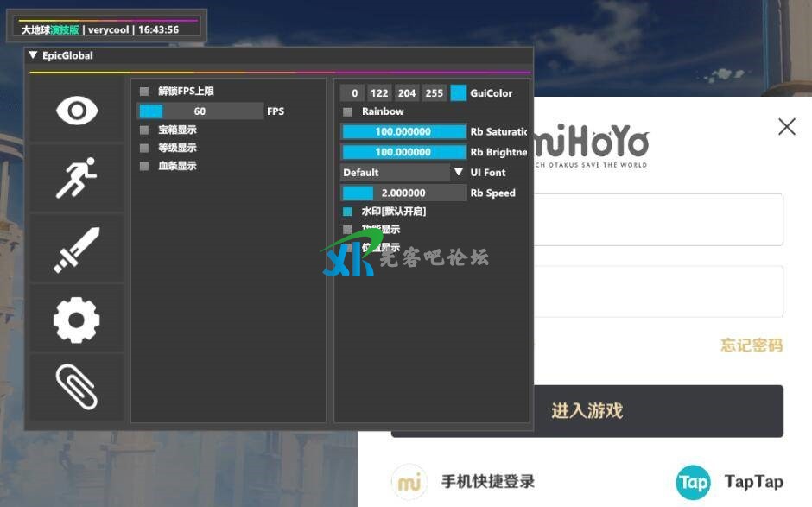
Task: Enable the Rainbow checkbox
Action: click(347, 111)
